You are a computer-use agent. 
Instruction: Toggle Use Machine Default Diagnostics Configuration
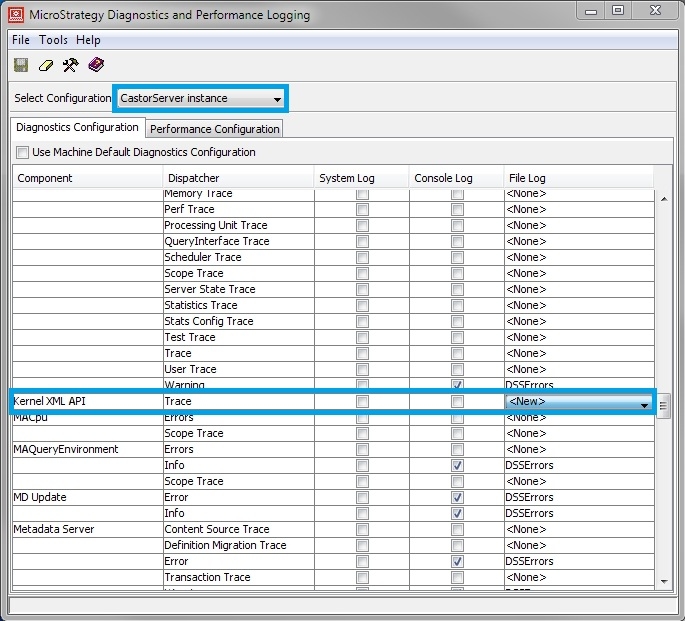[23, 153]
